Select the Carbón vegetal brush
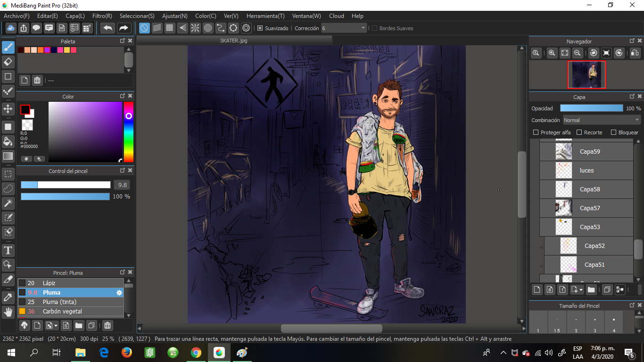 point(62,312)
